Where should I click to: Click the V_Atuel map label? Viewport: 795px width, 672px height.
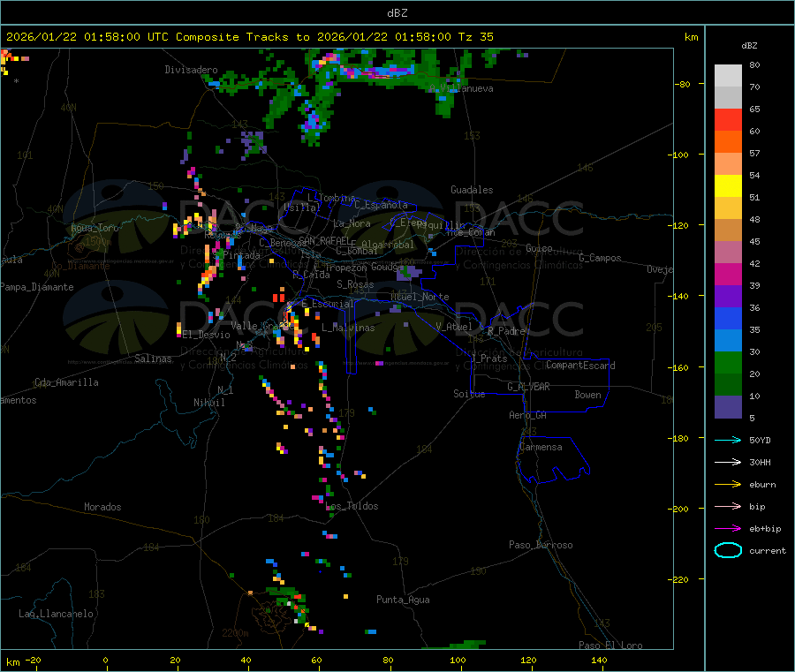[454, 327]
